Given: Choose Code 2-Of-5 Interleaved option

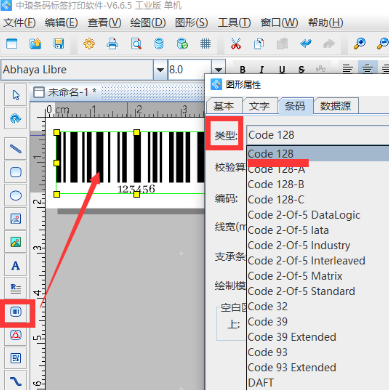Looking at the screenshot, I should pyautogui.click(x=318, y=261).
